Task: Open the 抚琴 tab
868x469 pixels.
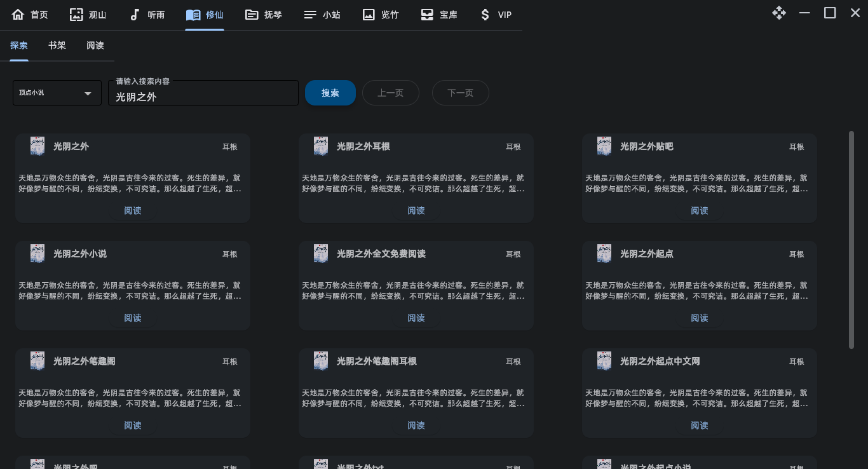Action: [273, 15]
